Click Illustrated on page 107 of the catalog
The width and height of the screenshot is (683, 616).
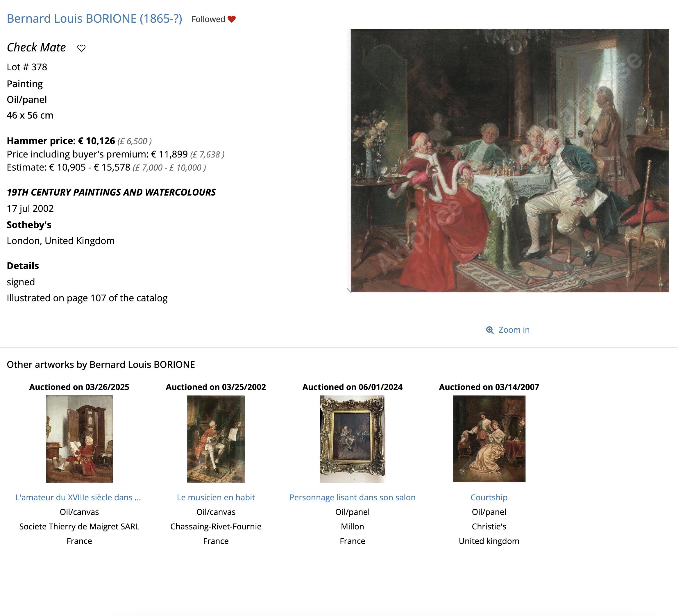87,298
